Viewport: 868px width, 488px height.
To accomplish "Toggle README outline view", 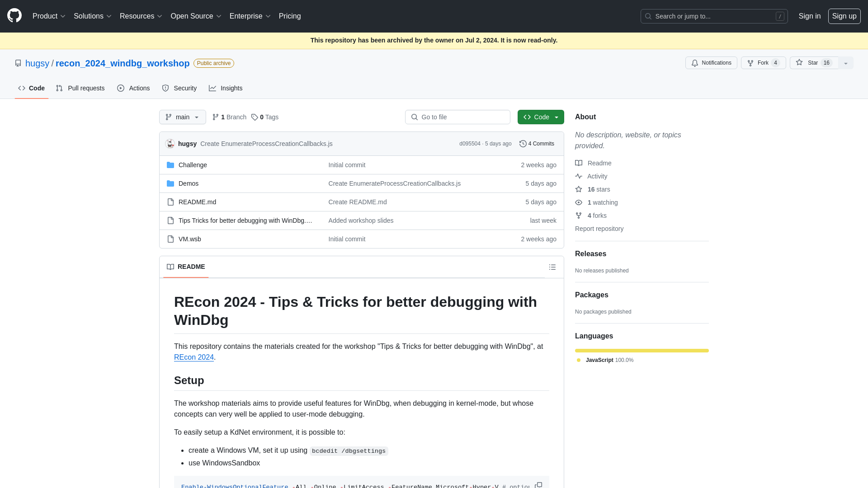I will coord(552,267).
